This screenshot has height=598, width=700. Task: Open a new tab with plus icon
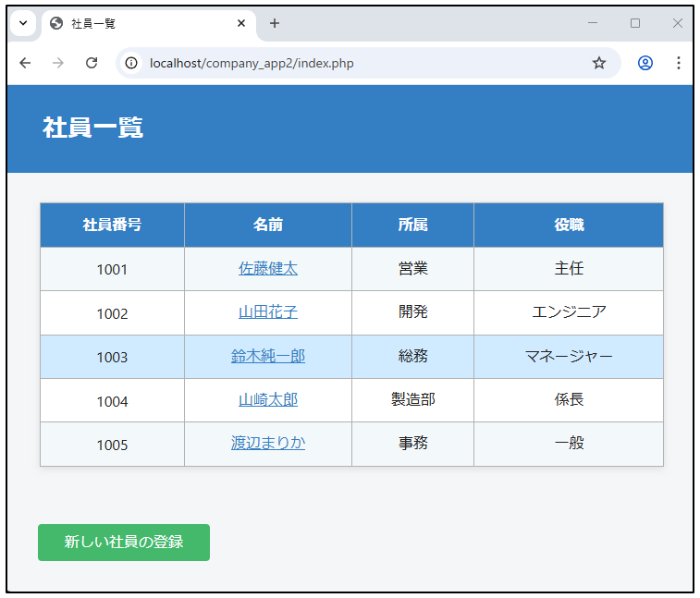pos(275,23)
